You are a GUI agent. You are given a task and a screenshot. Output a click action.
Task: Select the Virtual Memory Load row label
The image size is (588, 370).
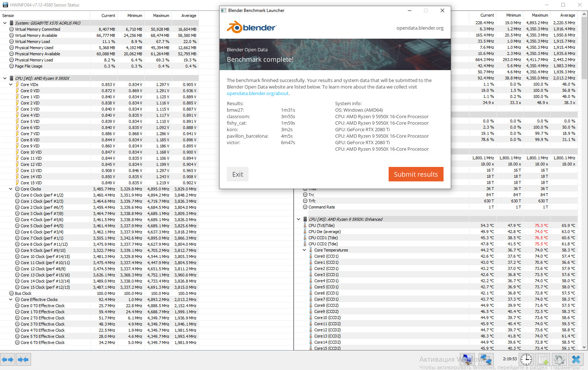click(x=33, y=42)
